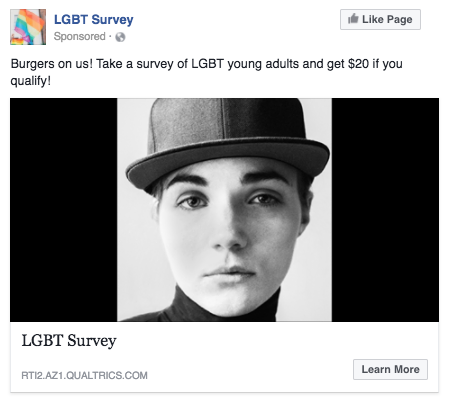Click the '$20' amount in the ad text
This screenshot has height=397, width=449.
(358, 64)
